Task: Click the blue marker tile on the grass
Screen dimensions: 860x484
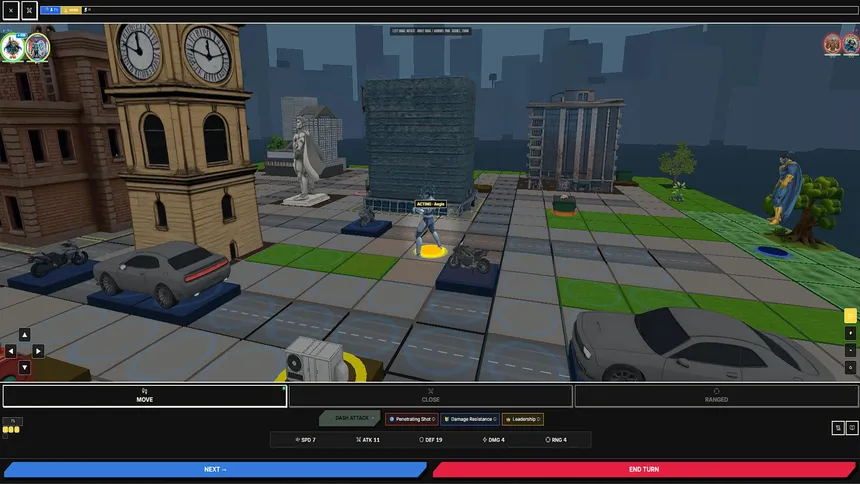Action: pyautogui.click(x=773, y=252)
